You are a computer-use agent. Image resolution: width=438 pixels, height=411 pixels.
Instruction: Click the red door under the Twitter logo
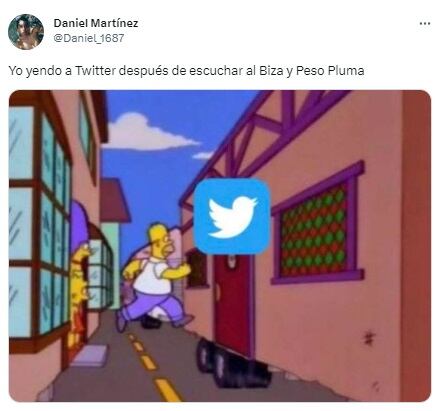click(232, 302)
